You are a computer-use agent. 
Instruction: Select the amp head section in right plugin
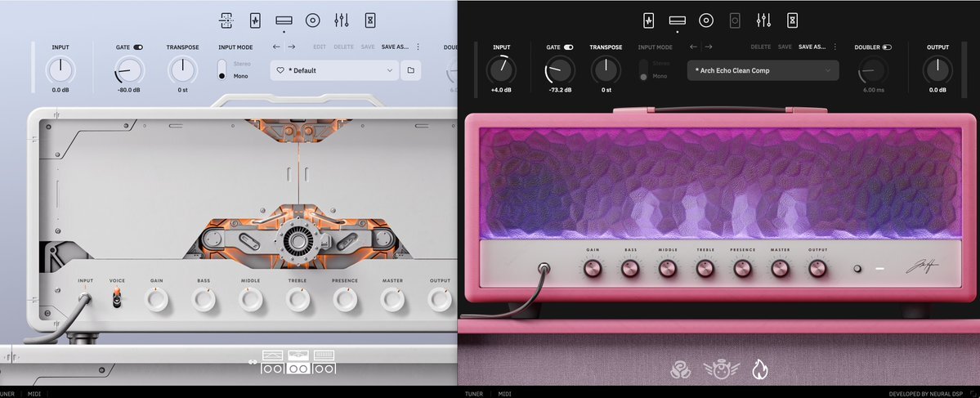pyautogui.click(x=678, y=20)
